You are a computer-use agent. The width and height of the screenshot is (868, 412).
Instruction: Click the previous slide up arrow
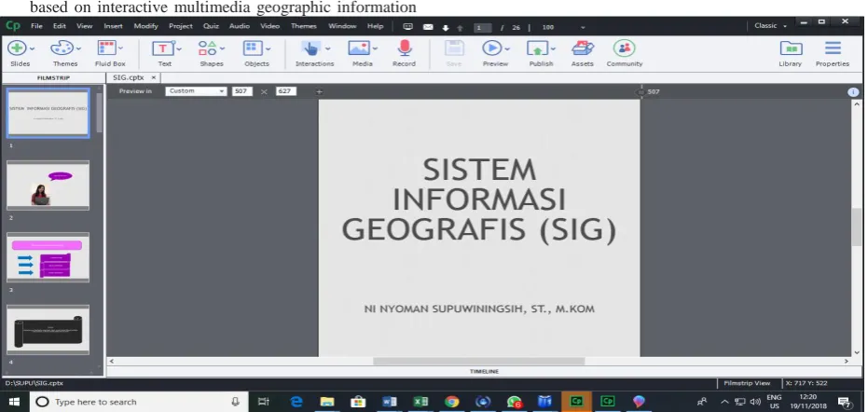[x=460, y=28]
